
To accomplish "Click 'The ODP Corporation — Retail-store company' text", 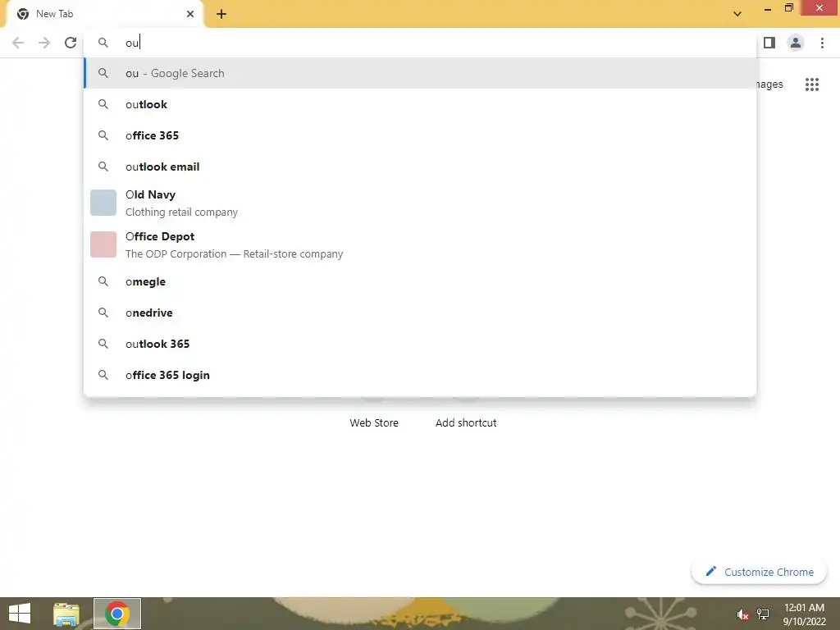I will [234, 254].
